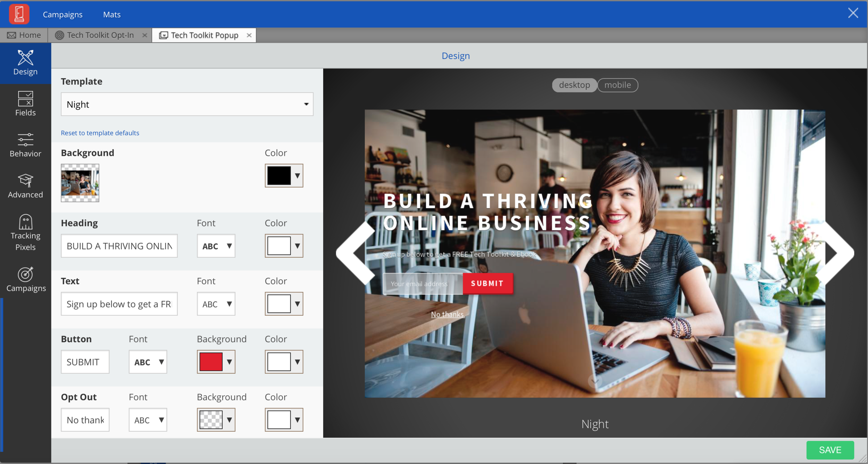Click the Night template caption below preview
The width and height of the screenshot is (868, 464).
click(x=595, y=424)
